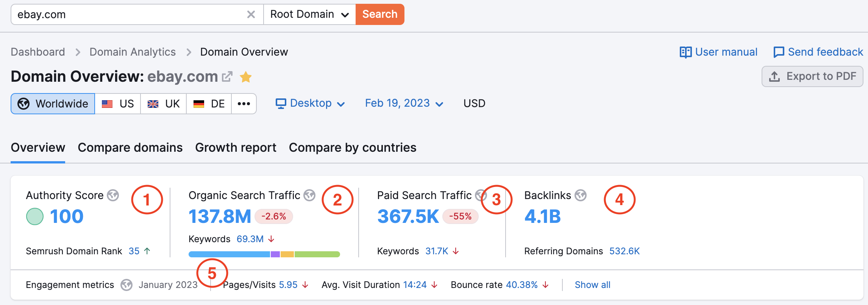Click the UK flag icon
This screenshot has width=868, height=305.
tap(153, 104)
